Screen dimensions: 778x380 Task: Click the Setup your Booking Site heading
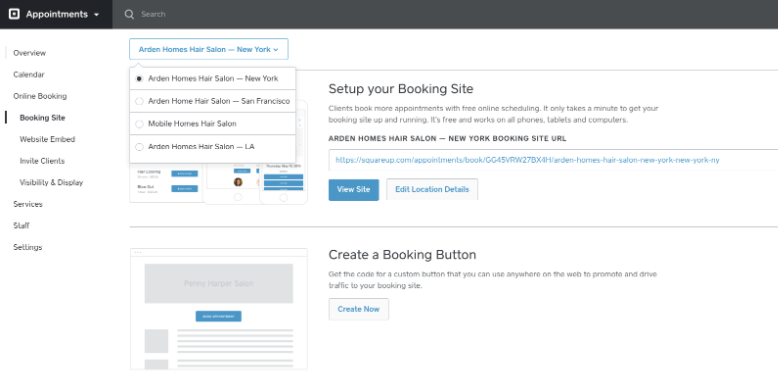(x=401, y=89)
